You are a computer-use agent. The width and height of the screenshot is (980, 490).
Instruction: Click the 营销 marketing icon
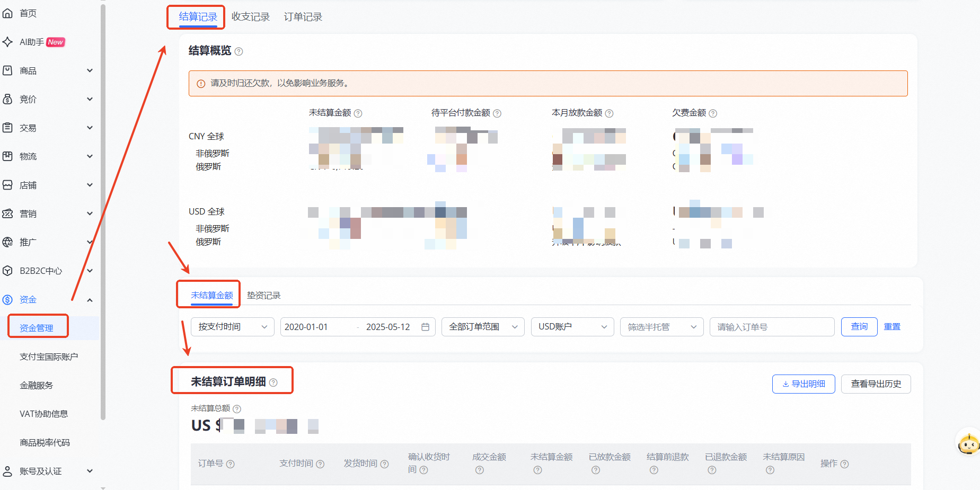[8, 213]
